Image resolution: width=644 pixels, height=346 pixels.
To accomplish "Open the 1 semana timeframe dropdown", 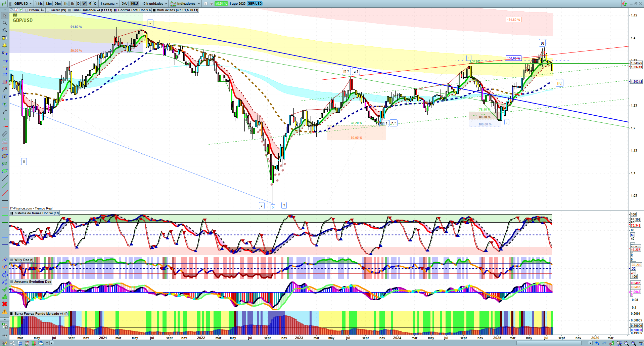I will (109, 4).
